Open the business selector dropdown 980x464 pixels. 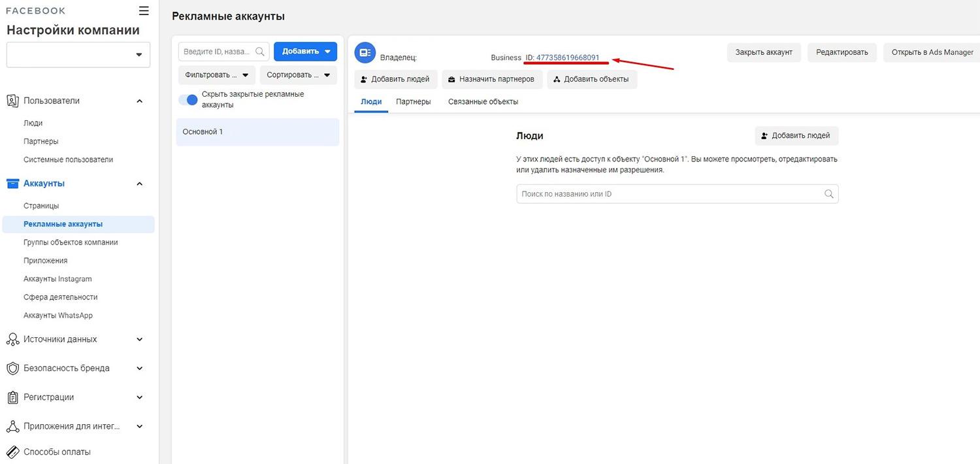pyautogui.click(x=78, y=55)
